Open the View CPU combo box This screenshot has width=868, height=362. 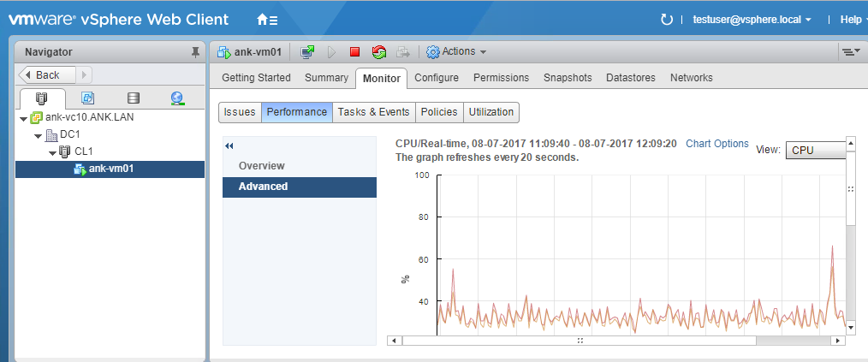(x=816, y=150)
